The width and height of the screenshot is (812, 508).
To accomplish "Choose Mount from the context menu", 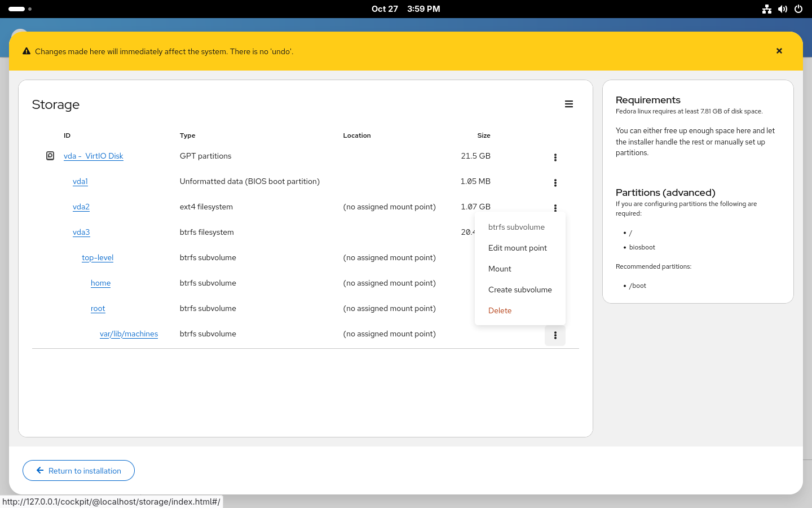I will click(520, 269).
